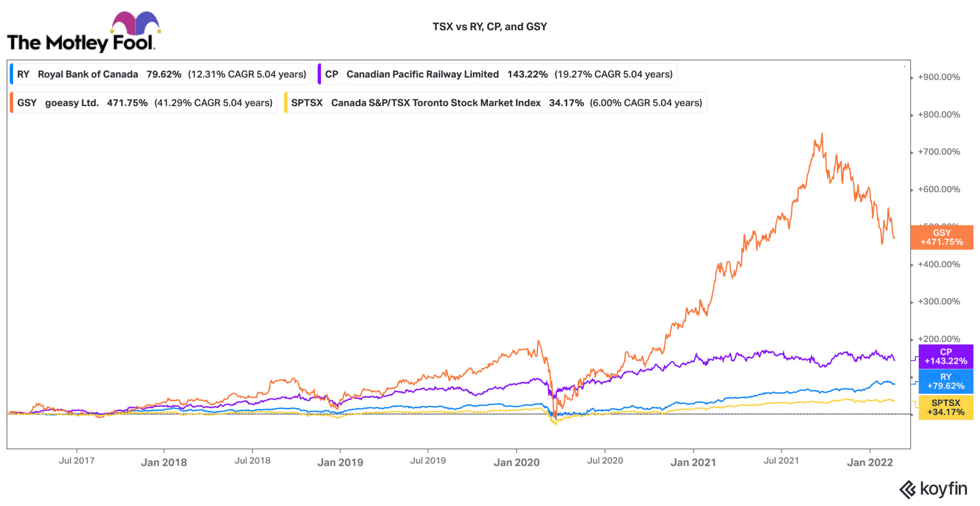Click the SPTSX +34.17% price tag
Viewport: 980px width, 506px height.
(x=946, y=407)
